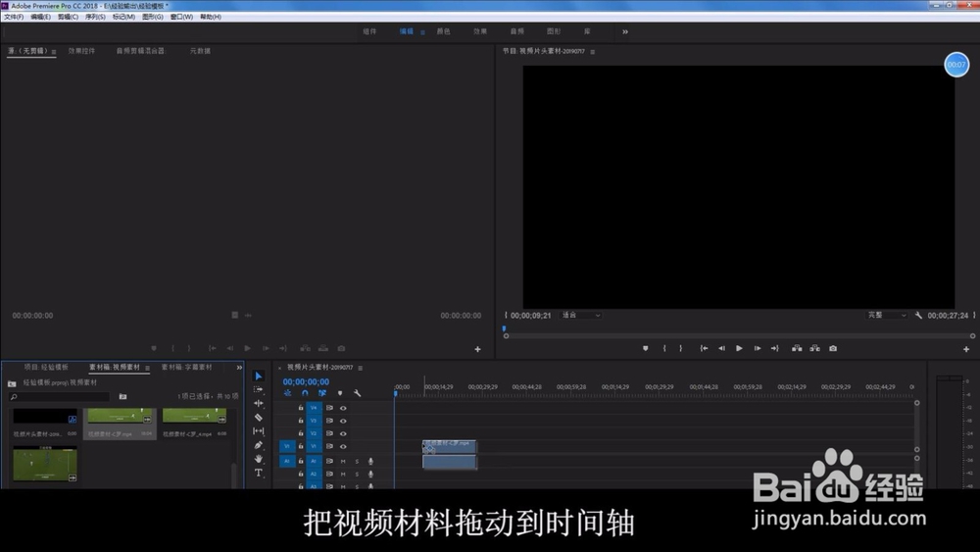
Task: Open Source panel hamburger menu
Action: [x=54, y=52]
